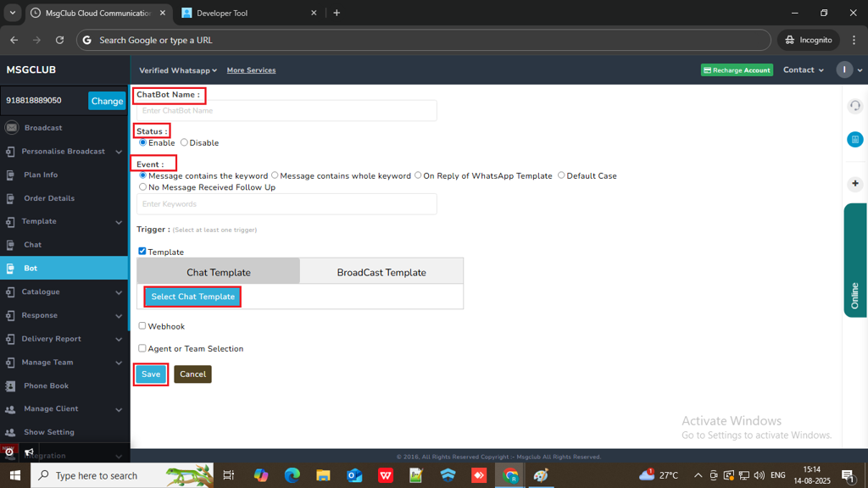The image size is (868, 488).
Task: Click the plus icon on right panel
Action: [x=854, y=184]
